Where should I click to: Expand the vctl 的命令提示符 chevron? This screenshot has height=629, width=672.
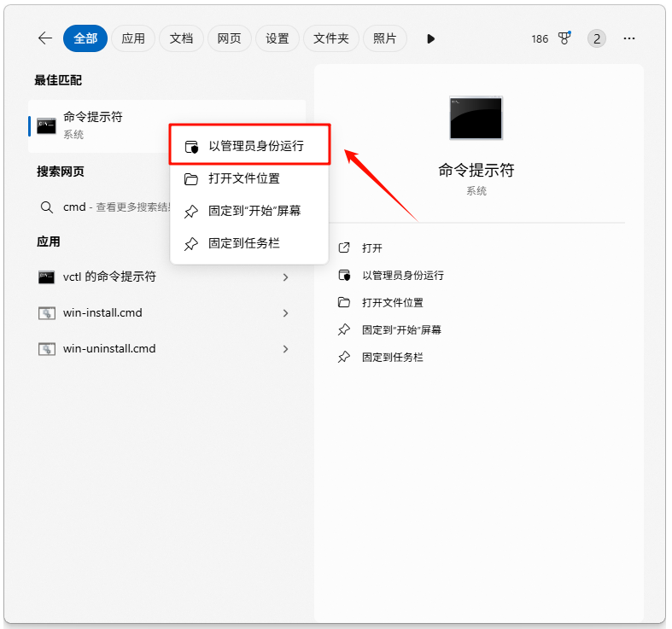pyautogui.click(x=286, y=277)
